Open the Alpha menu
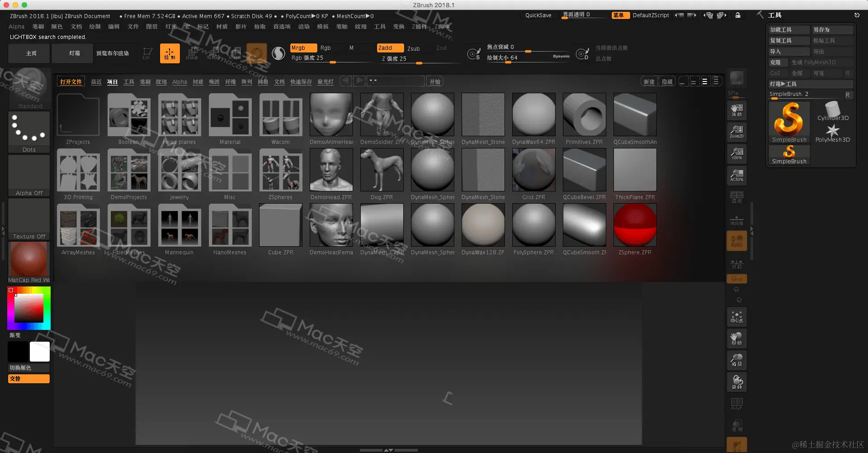This screenshot has height=453, width=868. click(17, 27)
